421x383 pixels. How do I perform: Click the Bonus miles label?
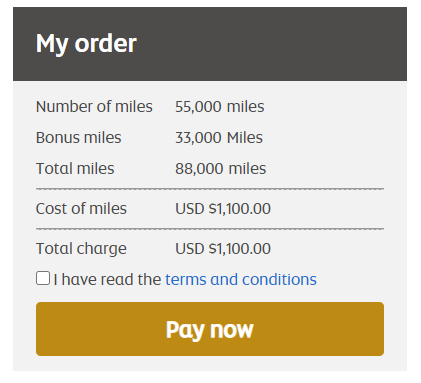click(x=79, y=138)
